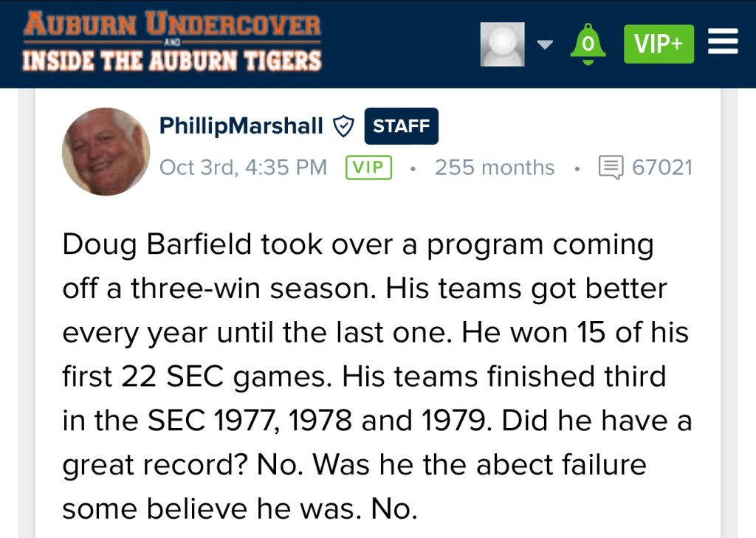Click the dark STAFF badge
This screenshot has height=538, width=756.
coord(401,126)
